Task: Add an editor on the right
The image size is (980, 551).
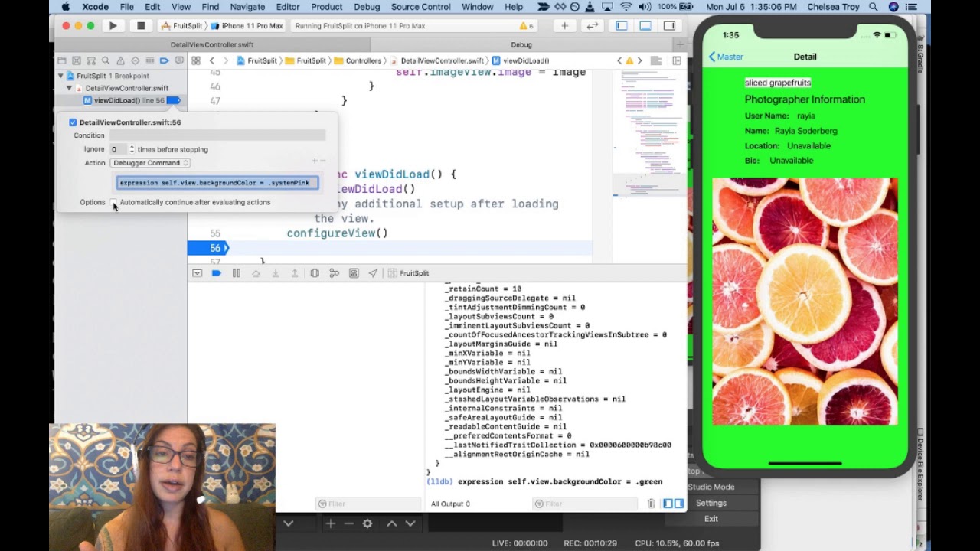Action: 677,60
